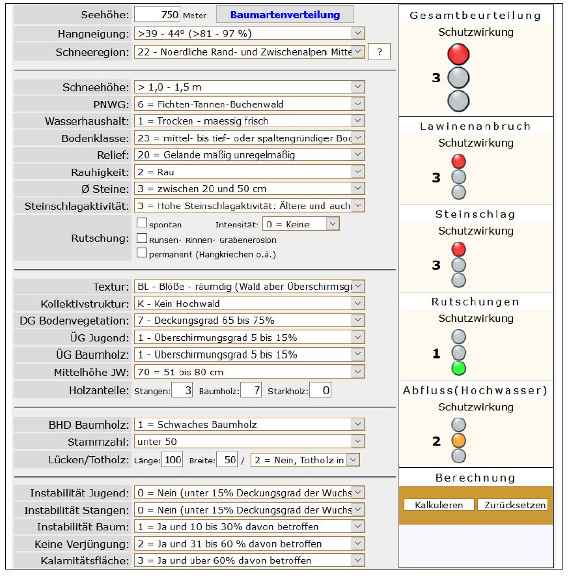Image resolution: width=569 pixels, height=576 pixels.
Task: Open the ÜG Baumholz dropdown
Action: tap(249, 354)
